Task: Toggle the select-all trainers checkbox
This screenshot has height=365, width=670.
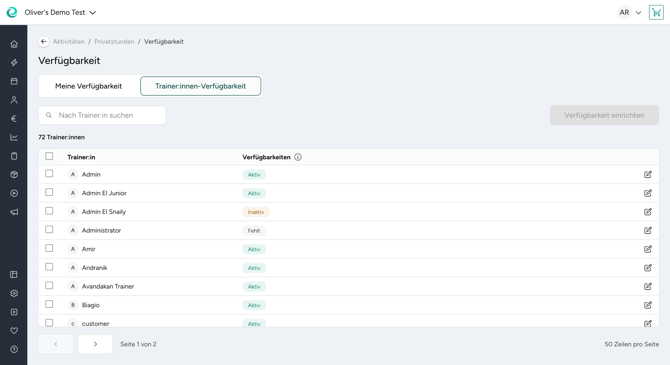Action: coord(49,156)
